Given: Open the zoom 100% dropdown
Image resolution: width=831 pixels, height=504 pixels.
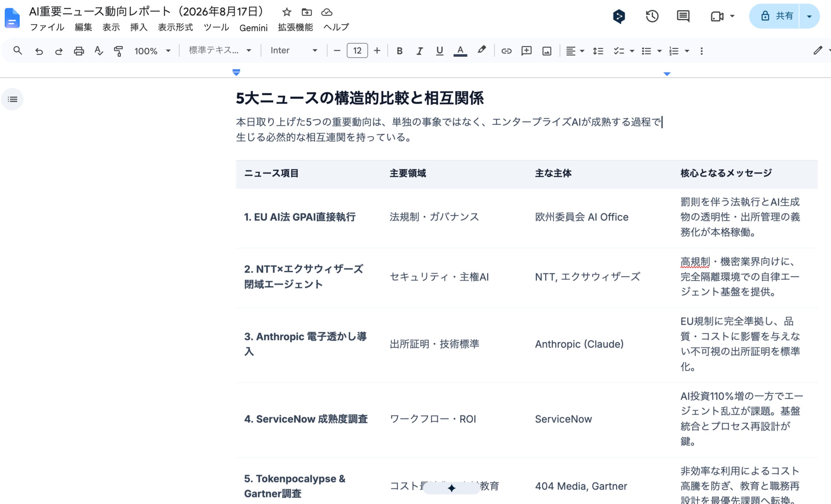Looking at the screenshot, I should 153,51.
